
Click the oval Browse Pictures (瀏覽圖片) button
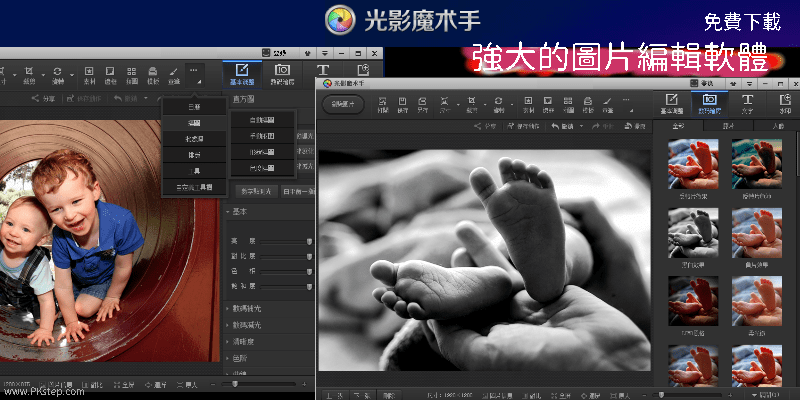(x=343, y=104)
